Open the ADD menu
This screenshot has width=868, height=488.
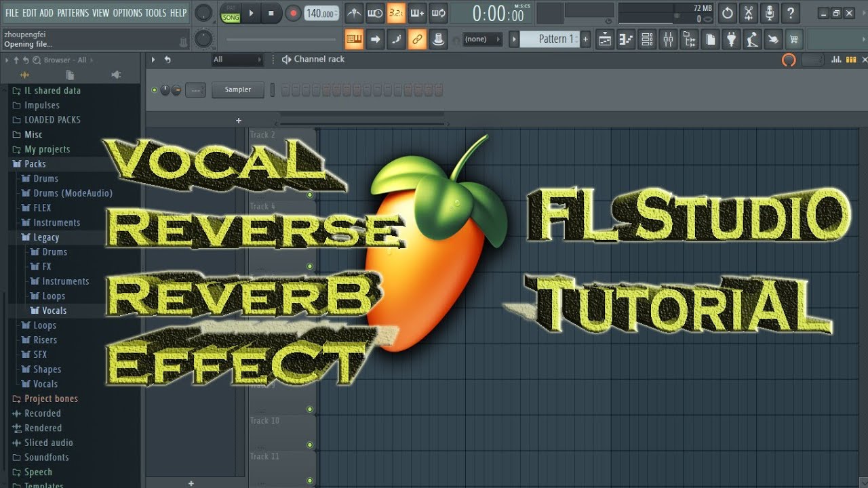(47, 13)
